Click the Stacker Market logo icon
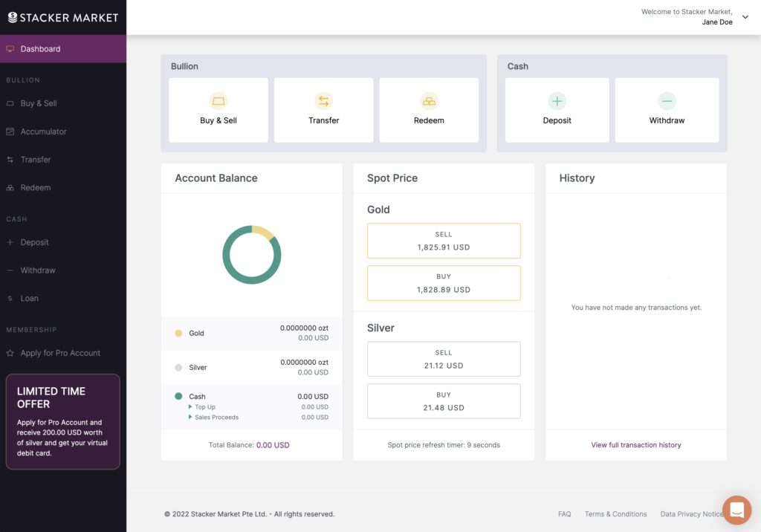The width and height of the screenshot is (761, 532). click(x=13, y=18)
